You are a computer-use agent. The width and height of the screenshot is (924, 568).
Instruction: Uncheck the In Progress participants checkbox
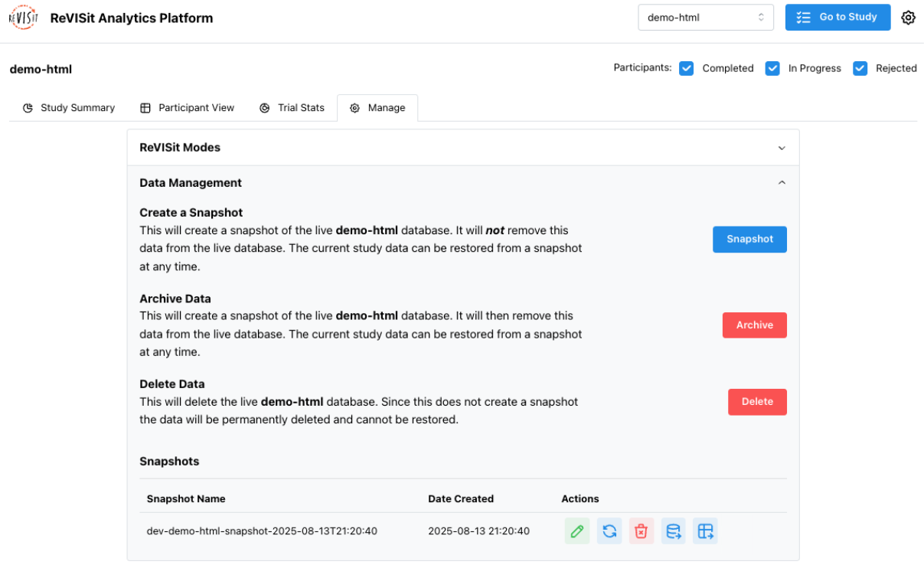[x=772, y=68]
